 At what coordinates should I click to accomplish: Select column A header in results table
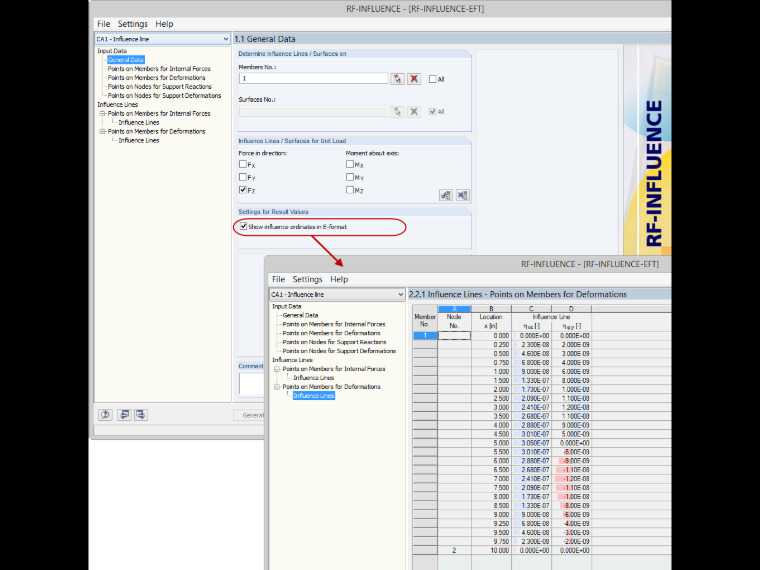pyautogui.click(x=455, y=309)
